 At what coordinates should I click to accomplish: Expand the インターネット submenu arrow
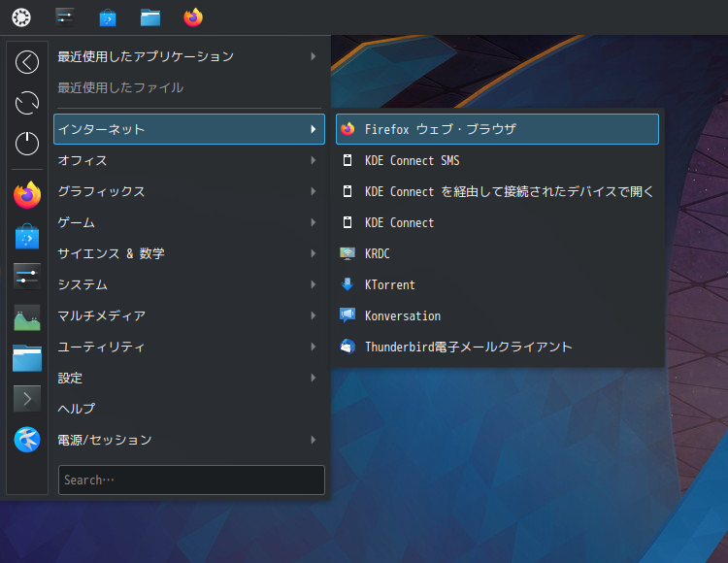[x=314, y=129]
